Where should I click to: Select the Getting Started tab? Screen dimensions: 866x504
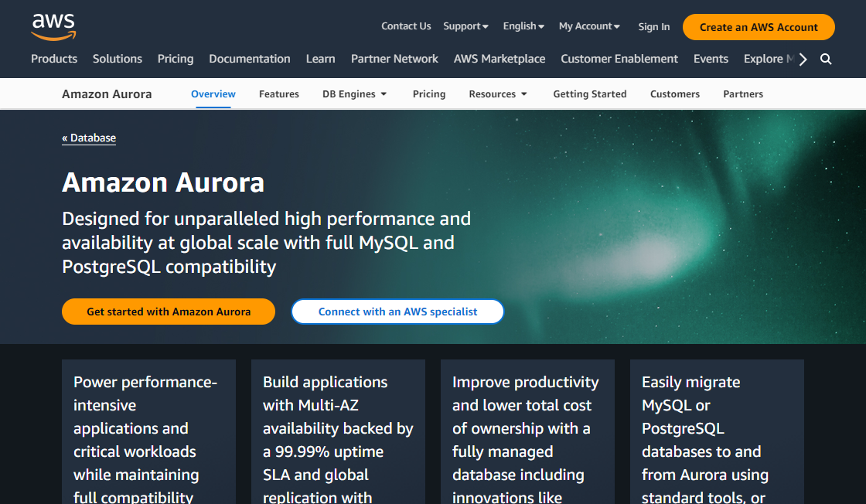tap(590, 94)
